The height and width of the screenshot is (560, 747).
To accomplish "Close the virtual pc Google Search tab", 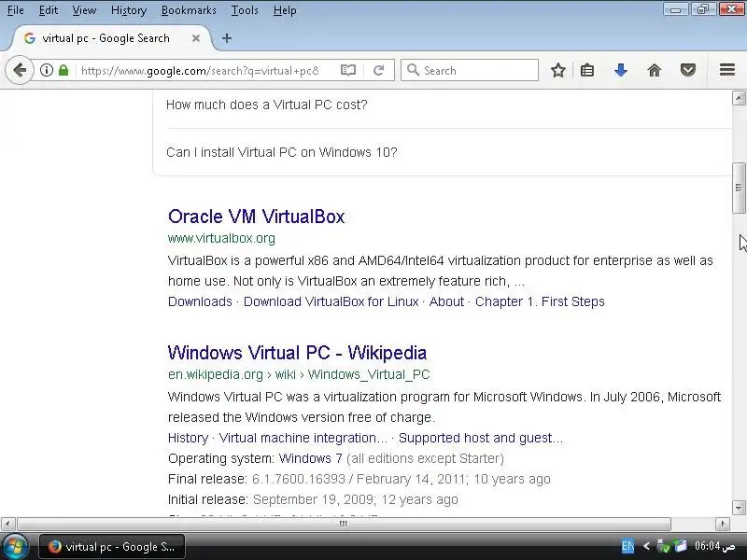I will pyautogui.click(x=196, y=38).
